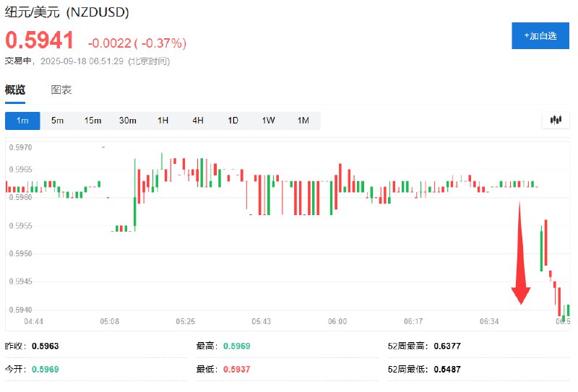Click the 06:17 time axis label
Image resolution: width=578 pixels, height=392 pixels.
click(413, 322)
